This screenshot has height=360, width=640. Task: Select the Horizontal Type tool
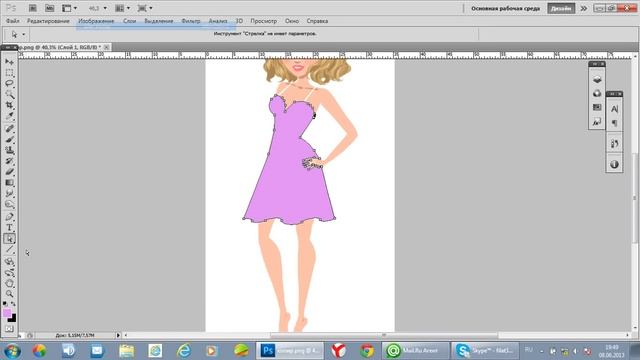pyautogui.click(x=9, y=228)
